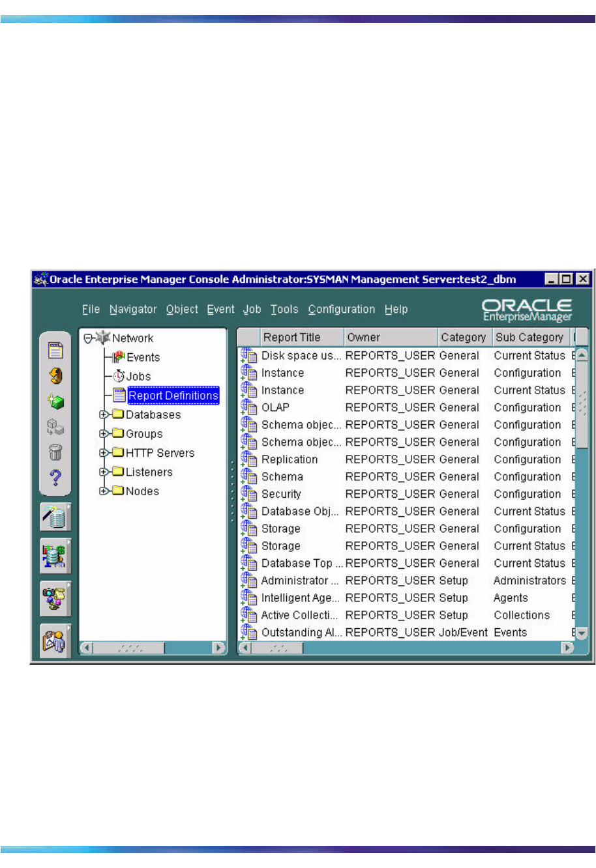Click the Administrators sub category cell

(x=529, y=581)
